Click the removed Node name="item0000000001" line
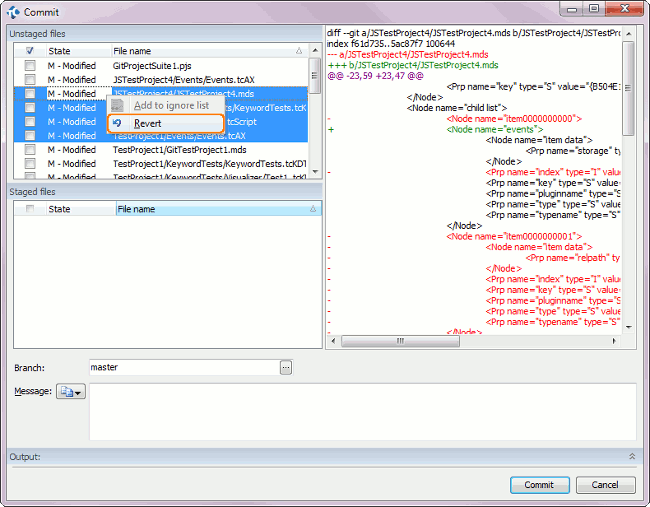Viewport: 650px width, 507px height. [514, 236]
